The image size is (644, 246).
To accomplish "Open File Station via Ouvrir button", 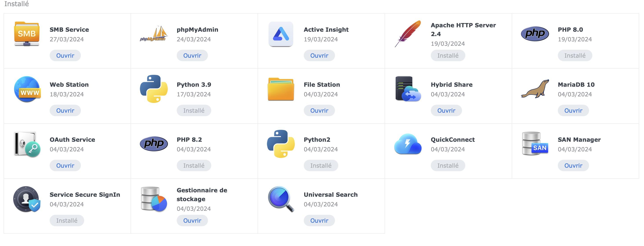I will tap(319, 111).
